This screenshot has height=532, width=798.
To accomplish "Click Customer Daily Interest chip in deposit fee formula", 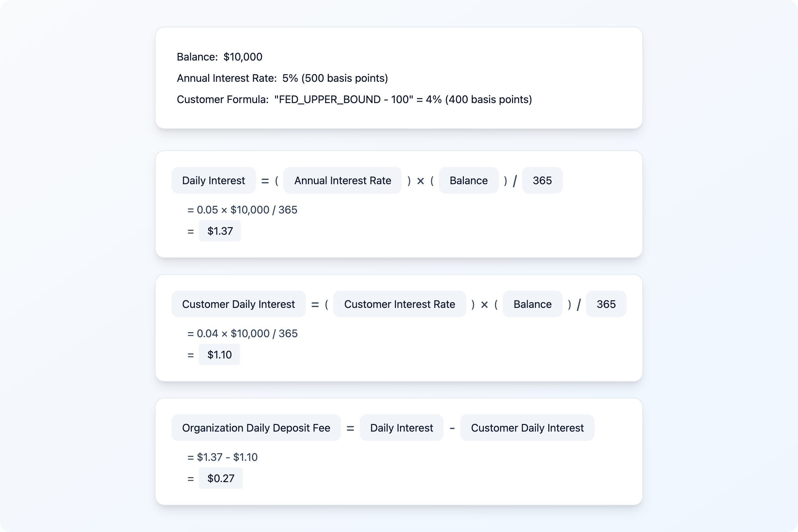I will [x=527, y=428].
